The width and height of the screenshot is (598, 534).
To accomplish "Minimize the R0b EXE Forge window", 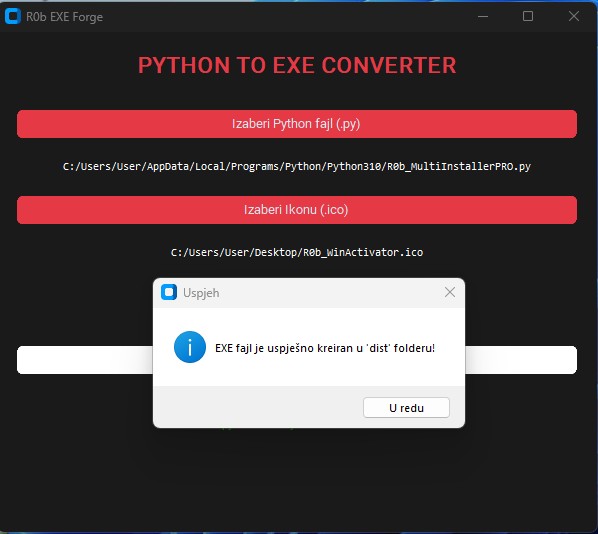I will click(483, 16).
